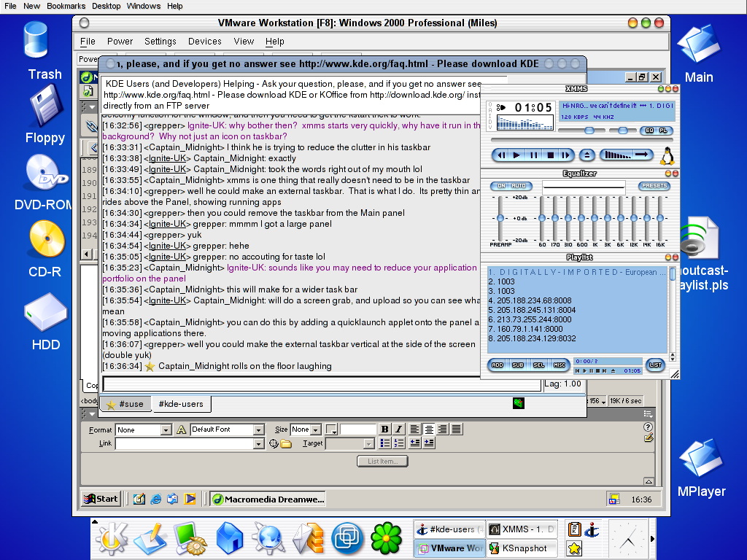This screenshot has height=560, width=747.
Task: Click the playlist LIST button
Action: (x=655, y=365)
